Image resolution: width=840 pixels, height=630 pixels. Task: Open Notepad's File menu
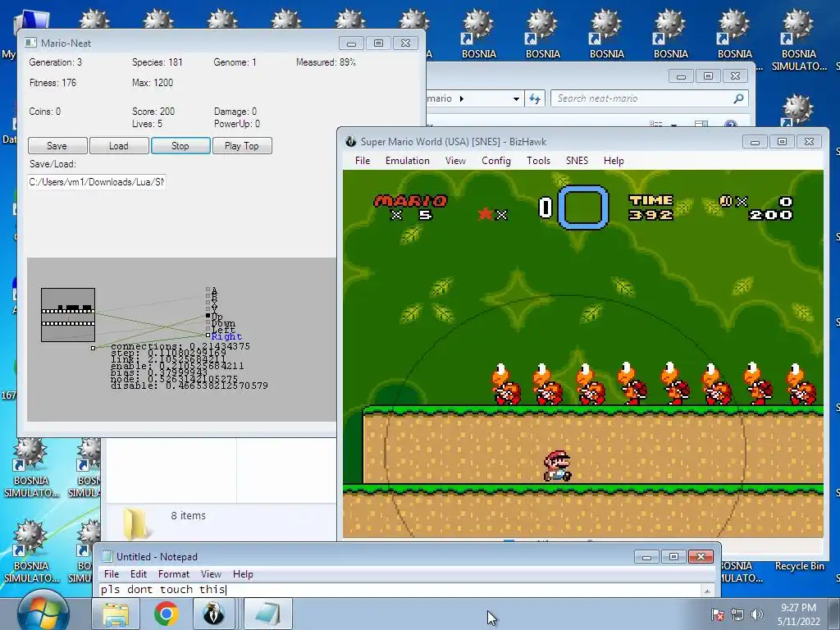[x=112, y=573]
